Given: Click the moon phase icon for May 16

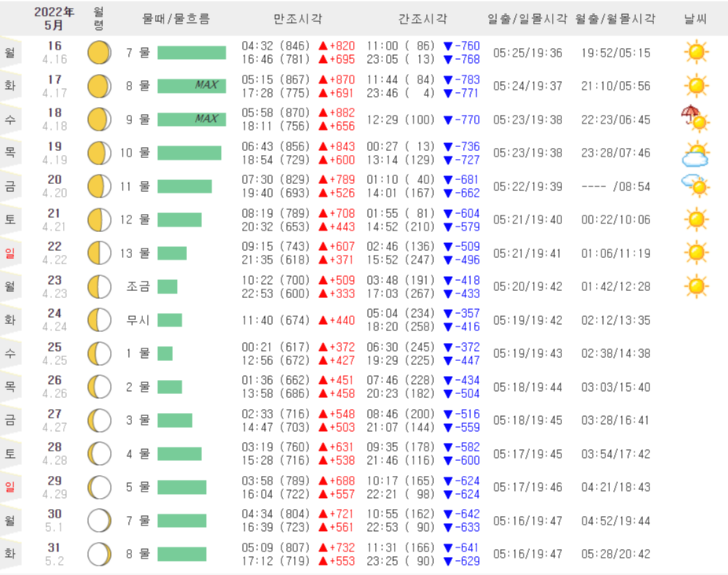Looking at the screenshot, I should click(x=99, y=53).
